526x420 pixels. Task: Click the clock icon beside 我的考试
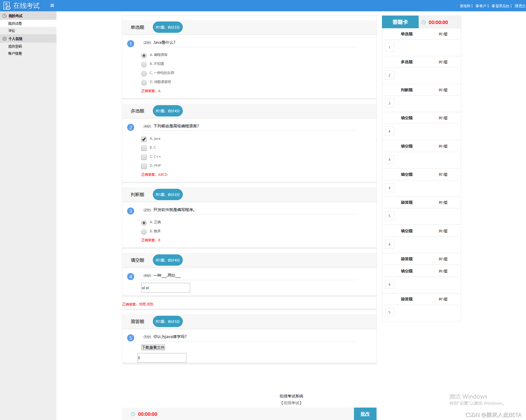click(x=5, y=16)
